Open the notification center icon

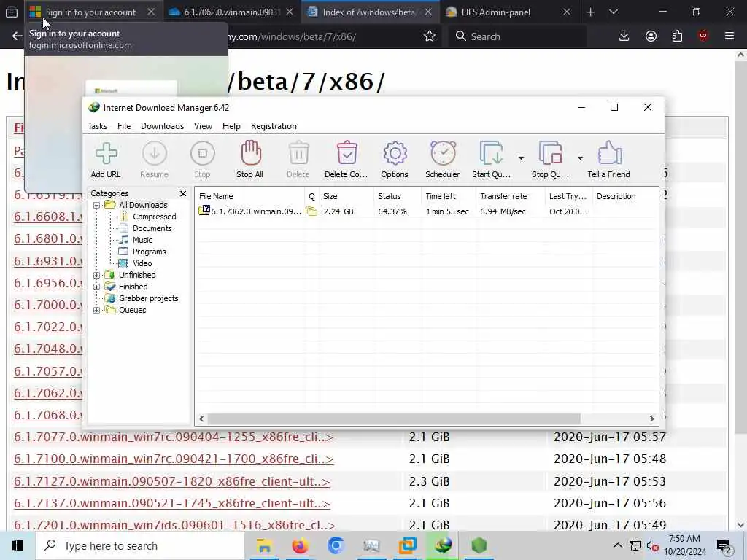(x=724, y=546)
